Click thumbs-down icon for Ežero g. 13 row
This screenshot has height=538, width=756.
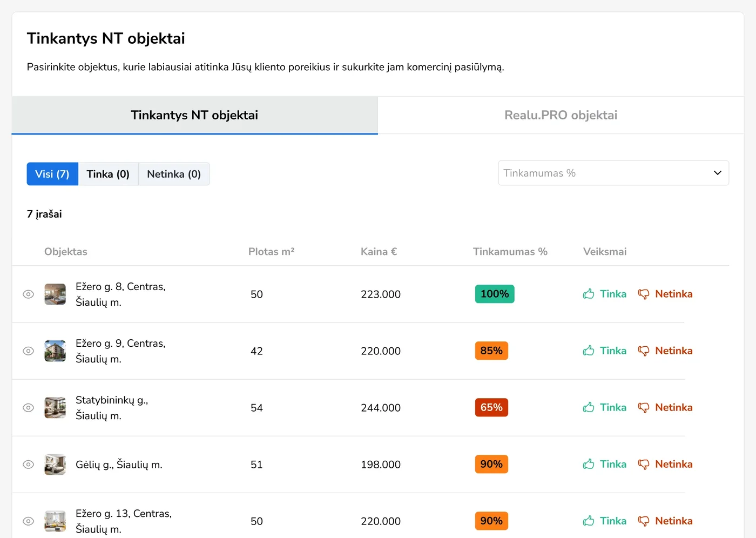coord(644,521)
